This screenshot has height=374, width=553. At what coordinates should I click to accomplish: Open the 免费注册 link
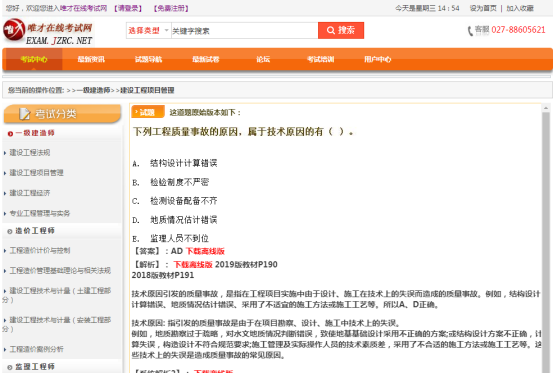(171, 8)
